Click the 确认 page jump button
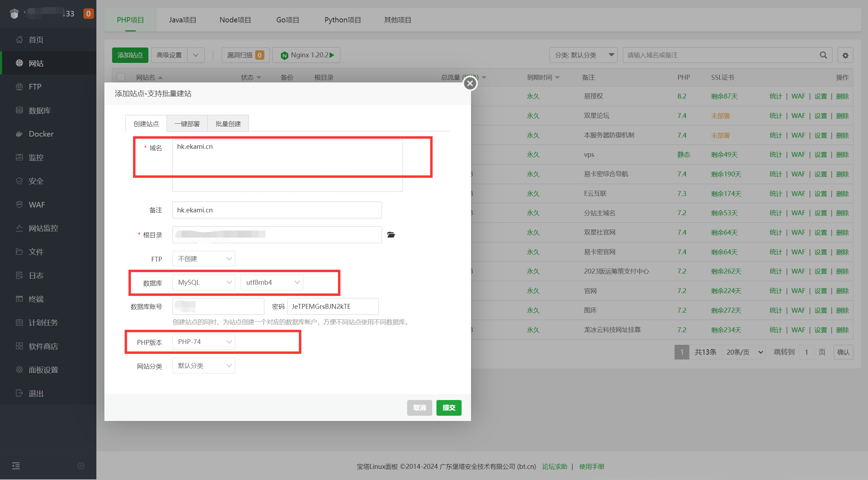This screenshot has height=480, width=868. click(x=844, y=352)
